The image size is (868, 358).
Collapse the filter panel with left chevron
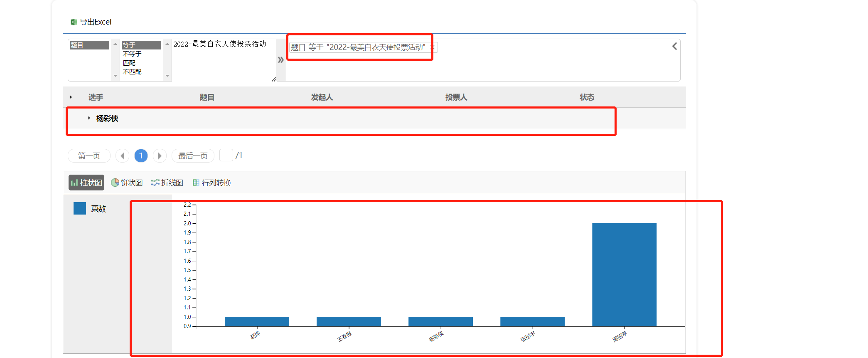[x=674, y=46]
